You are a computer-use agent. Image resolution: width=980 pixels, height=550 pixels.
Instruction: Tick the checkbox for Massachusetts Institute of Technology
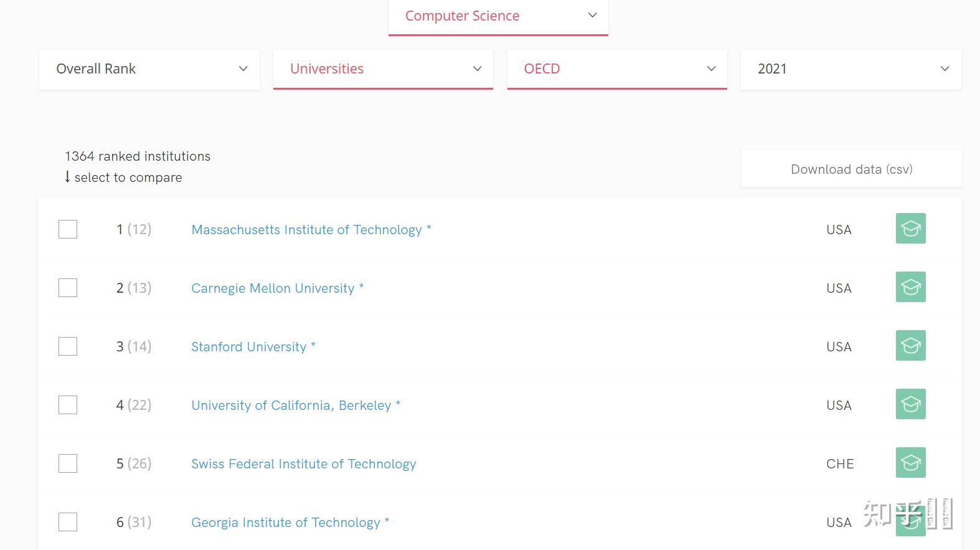(x=68, y=229)
